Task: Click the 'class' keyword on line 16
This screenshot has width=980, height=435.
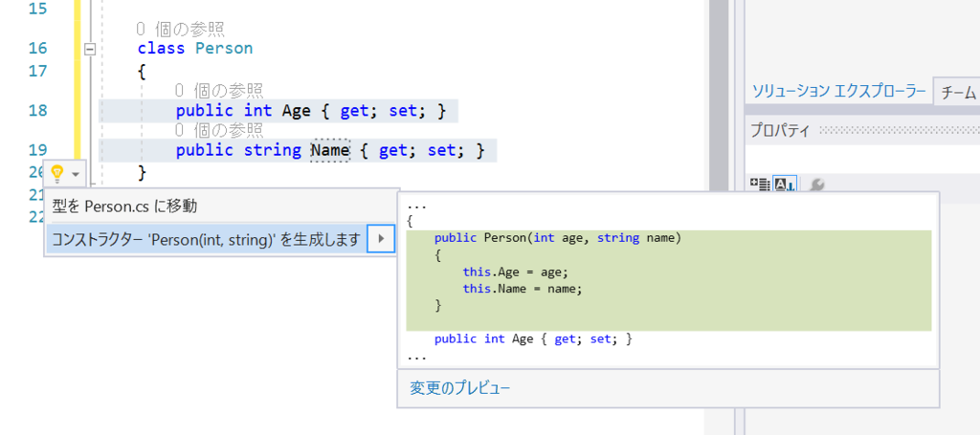Action: [x=161, y=48]
